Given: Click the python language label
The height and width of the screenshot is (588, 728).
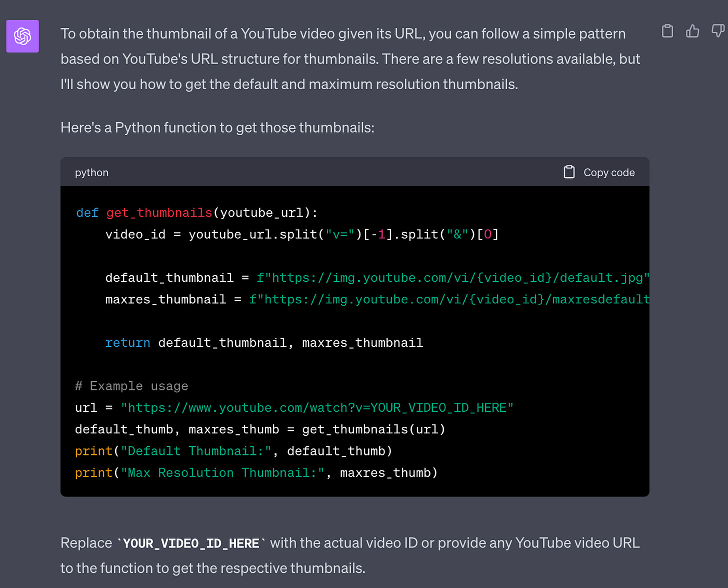Looking at the screenshot, I should (x=91, y=173).
